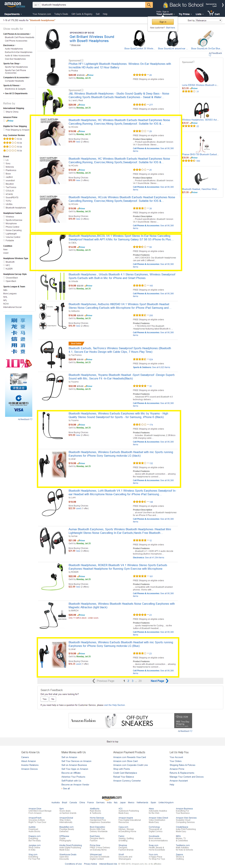This screenshot has height=868, width=225.
Task: Open Gift Cards & Registry menu item
Action: tap(82, 14)
